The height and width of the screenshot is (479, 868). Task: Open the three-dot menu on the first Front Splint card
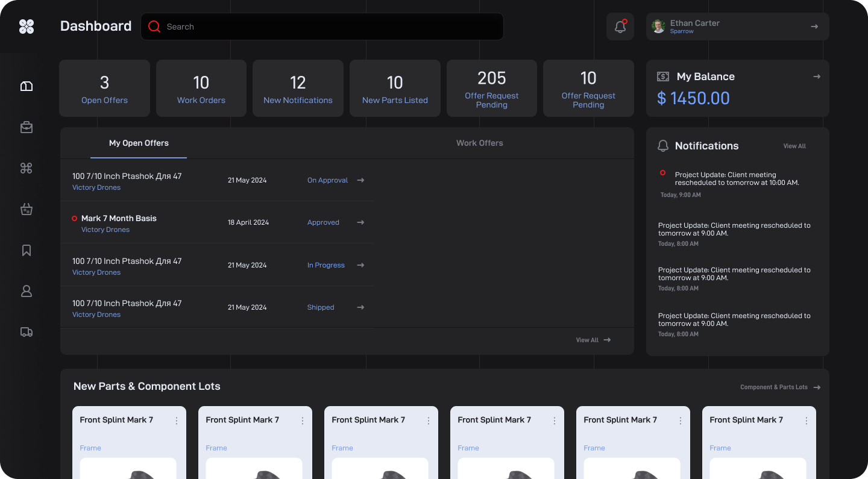(177, 421)
